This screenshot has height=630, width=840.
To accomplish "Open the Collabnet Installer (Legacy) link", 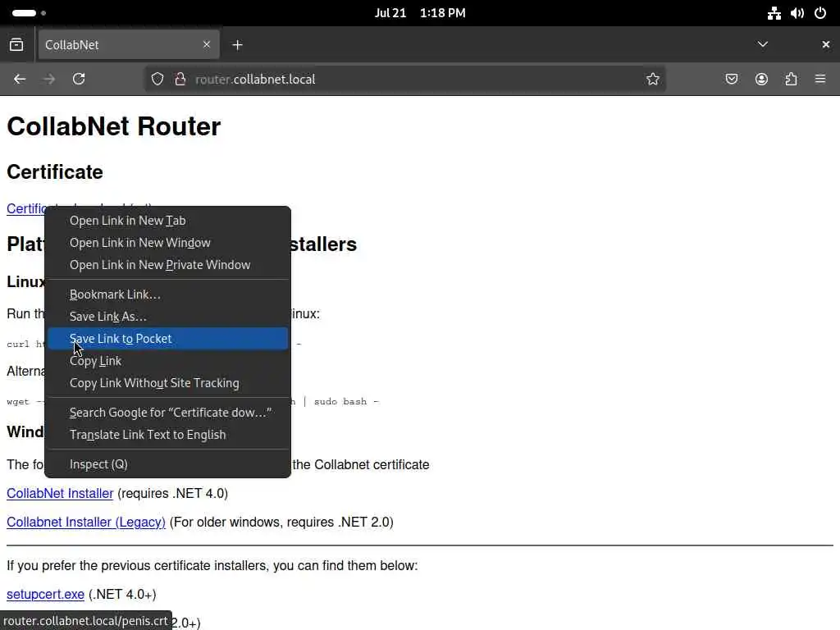I will (x=85, y=523).
